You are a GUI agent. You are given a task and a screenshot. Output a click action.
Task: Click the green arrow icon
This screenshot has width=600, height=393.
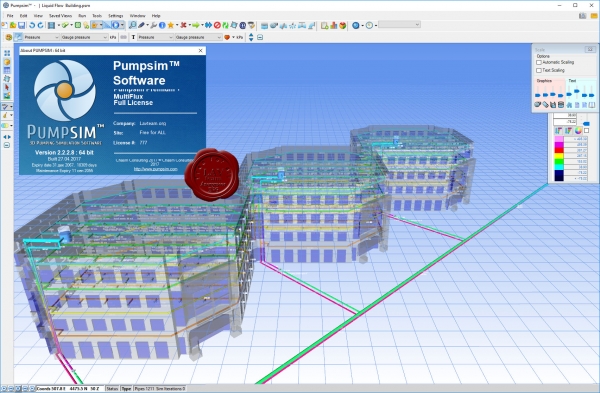coord(196,25)
